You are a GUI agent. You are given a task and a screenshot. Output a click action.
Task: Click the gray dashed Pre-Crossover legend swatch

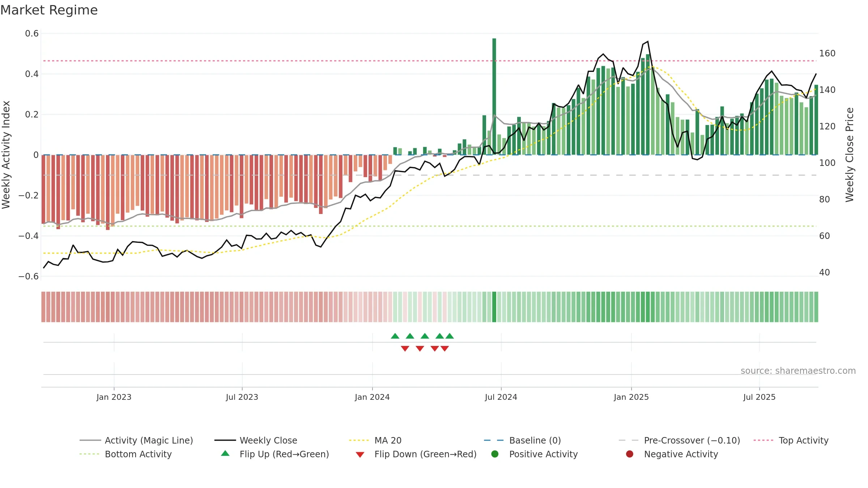[629, 440]
